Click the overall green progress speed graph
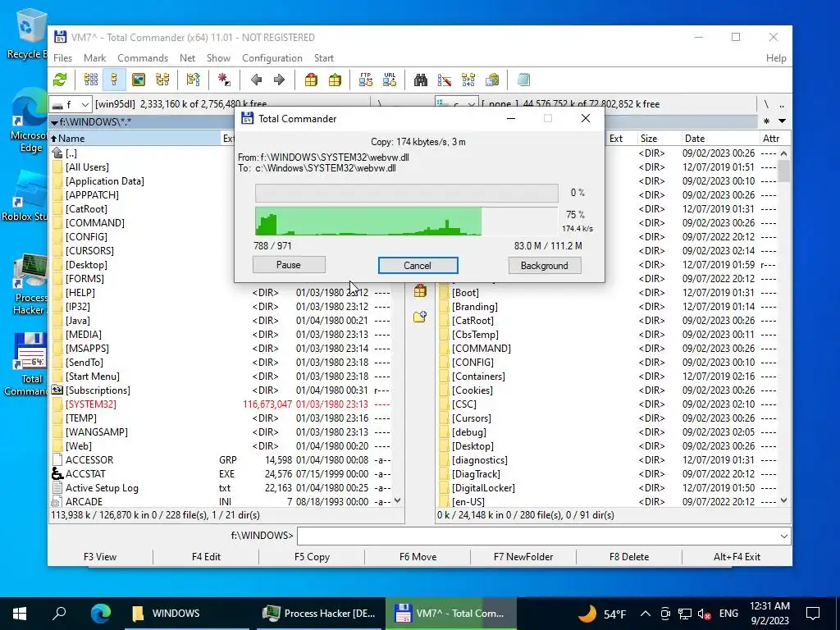Screen dimensions: 840x630 click(407, 221)
